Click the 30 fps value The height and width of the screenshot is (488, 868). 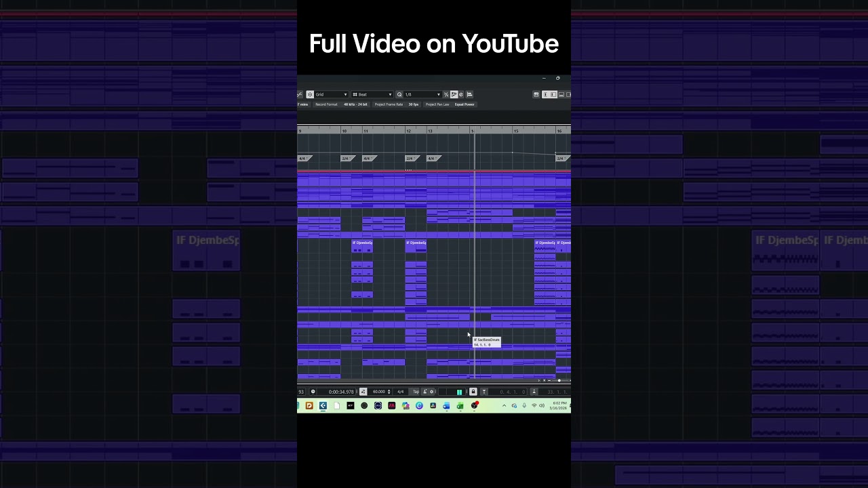click(x=414, y=104)
